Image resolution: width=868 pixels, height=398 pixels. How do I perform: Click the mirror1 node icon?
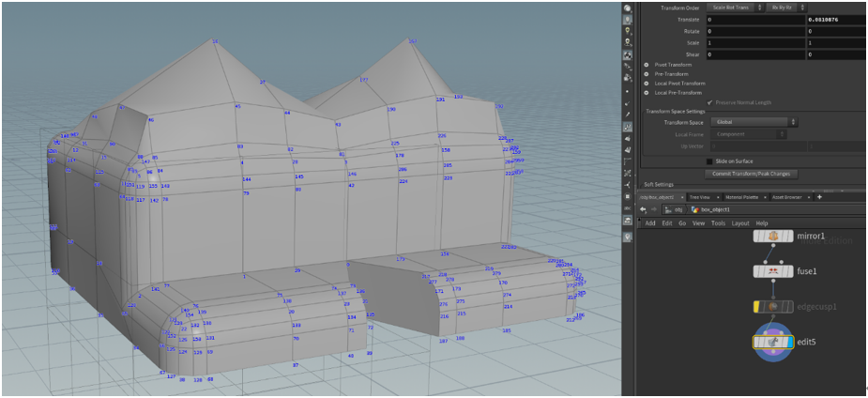point(774,237)
